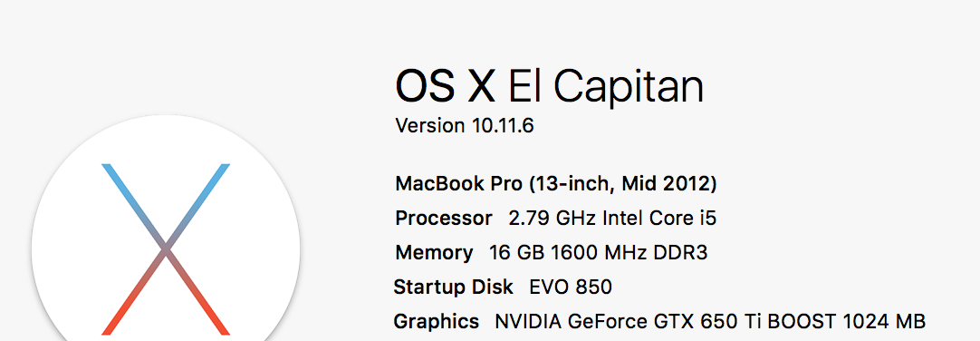This screenshot has height=341, width=980.
Task: Select the MacBook Pro (13-inch, Mid 2012) line
Action: click(556, 184)
